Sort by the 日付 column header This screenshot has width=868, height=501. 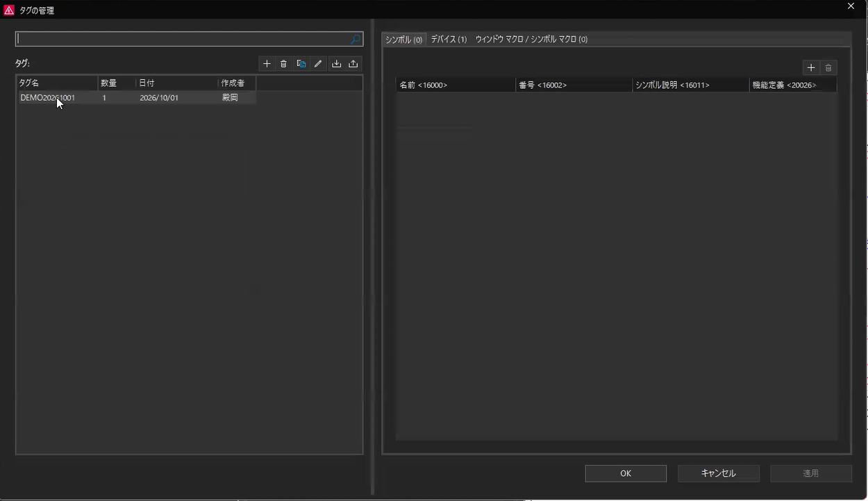click(177, 83)
